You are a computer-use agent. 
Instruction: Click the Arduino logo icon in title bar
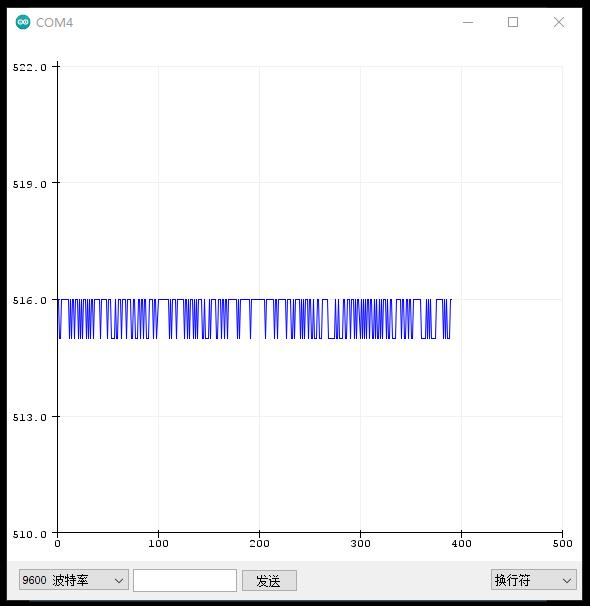coord(23,22)
